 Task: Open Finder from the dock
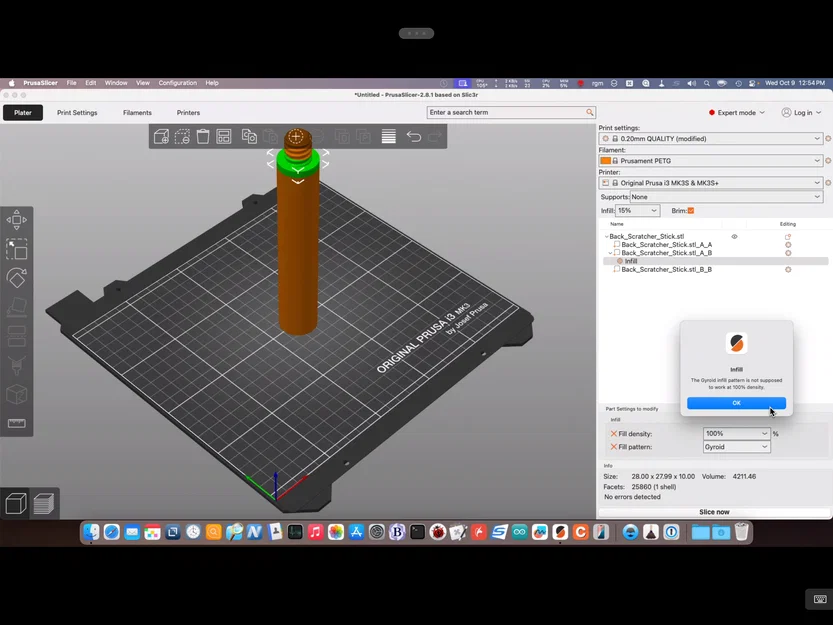(x=91, y=532)
